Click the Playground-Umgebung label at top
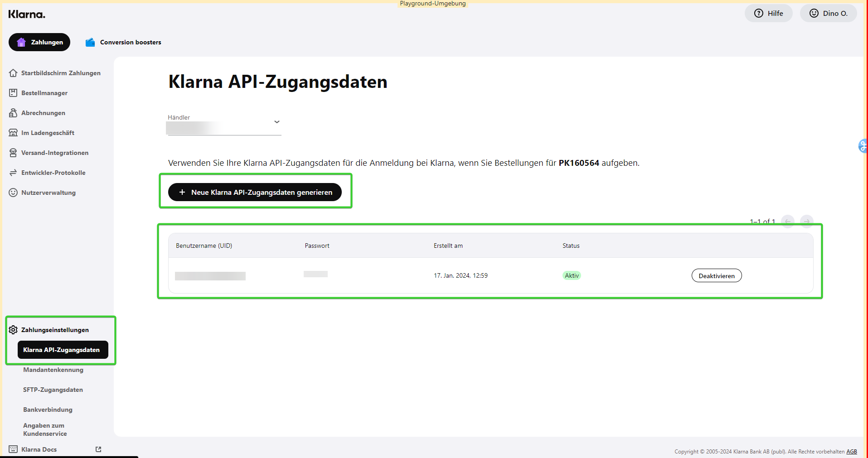Viewport: 868px width, 458px height. click(x=433, y=4)
